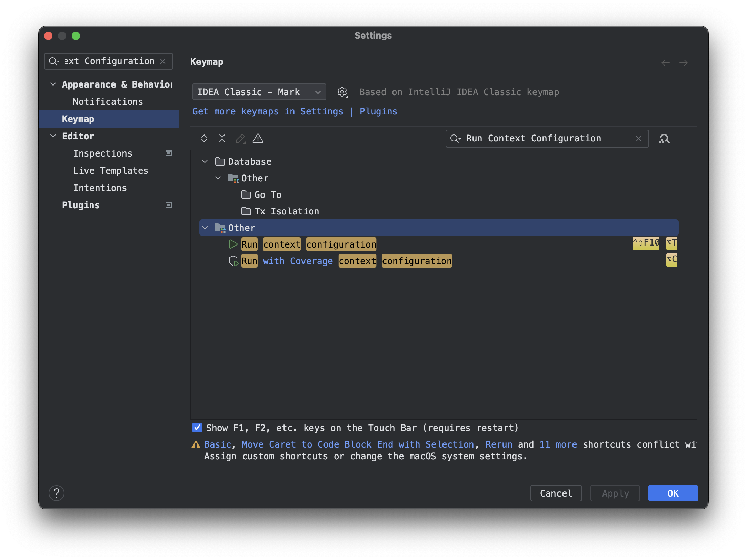
Task: Clear the keymap action search field
Action: pos(639,139)
